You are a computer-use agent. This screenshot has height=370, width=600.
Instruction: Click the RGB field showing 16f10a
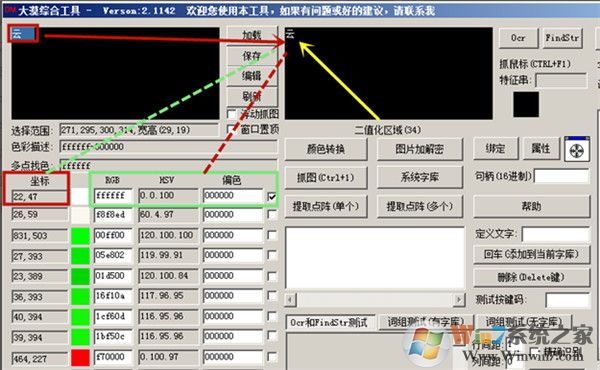[x=113, y=296]
